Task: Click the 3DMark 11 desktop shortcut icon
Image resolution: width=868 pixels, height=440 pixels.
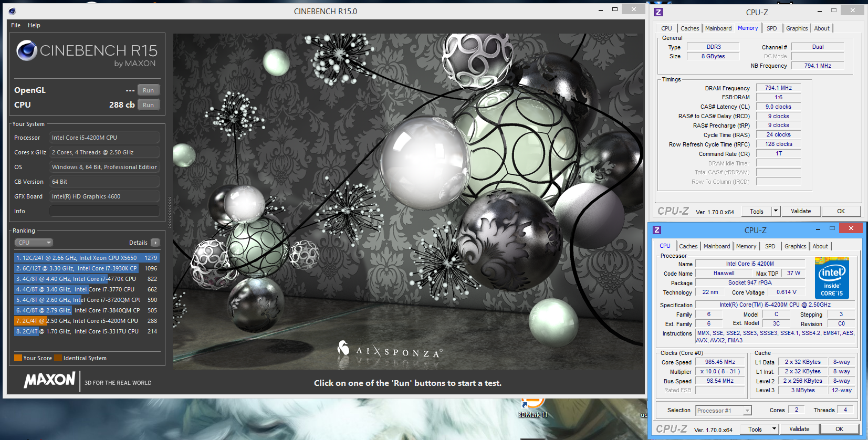Action: (532, 408)
